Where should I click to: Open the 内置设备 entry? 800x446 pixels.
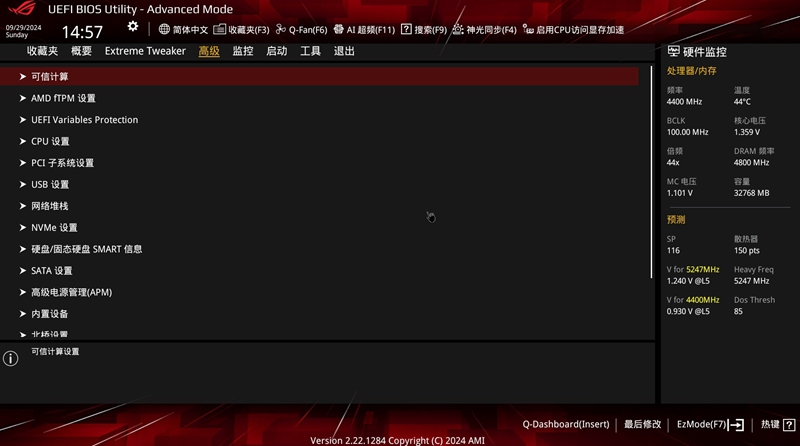point(49,314)
